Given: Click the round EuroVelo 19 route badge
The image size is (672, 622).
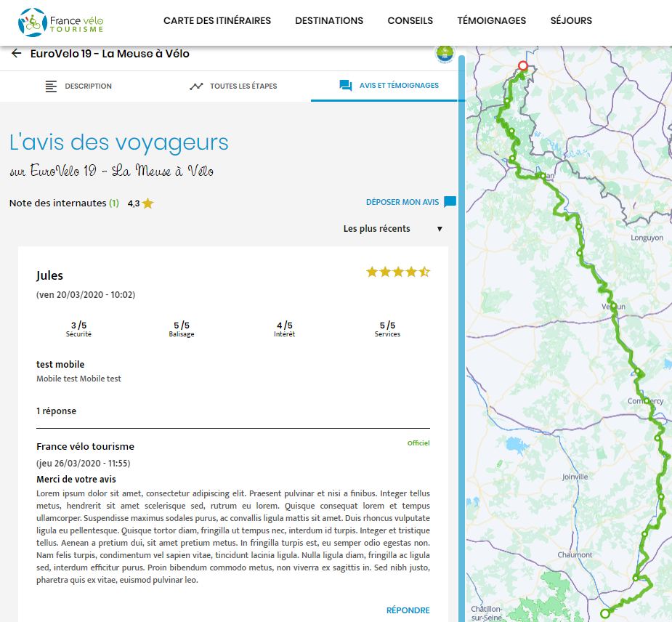Looking at the screenshot, I should (x=444, y=54).
